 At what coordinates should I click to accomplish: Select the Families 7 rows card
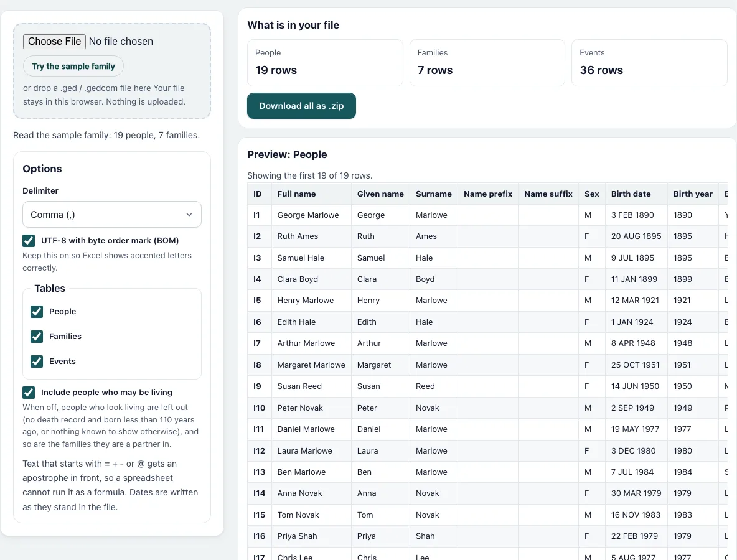(x=487, y=63)
